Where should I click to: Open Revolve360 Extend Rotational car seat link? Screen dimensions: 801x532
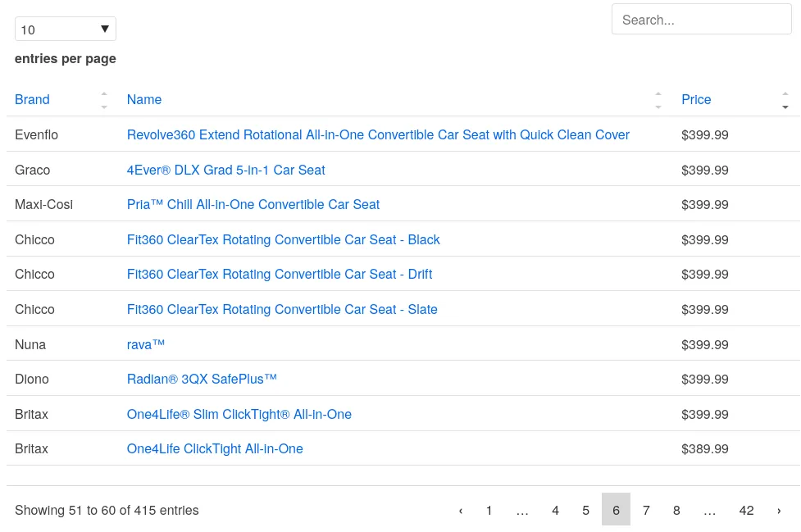click(x=378, y=134)
